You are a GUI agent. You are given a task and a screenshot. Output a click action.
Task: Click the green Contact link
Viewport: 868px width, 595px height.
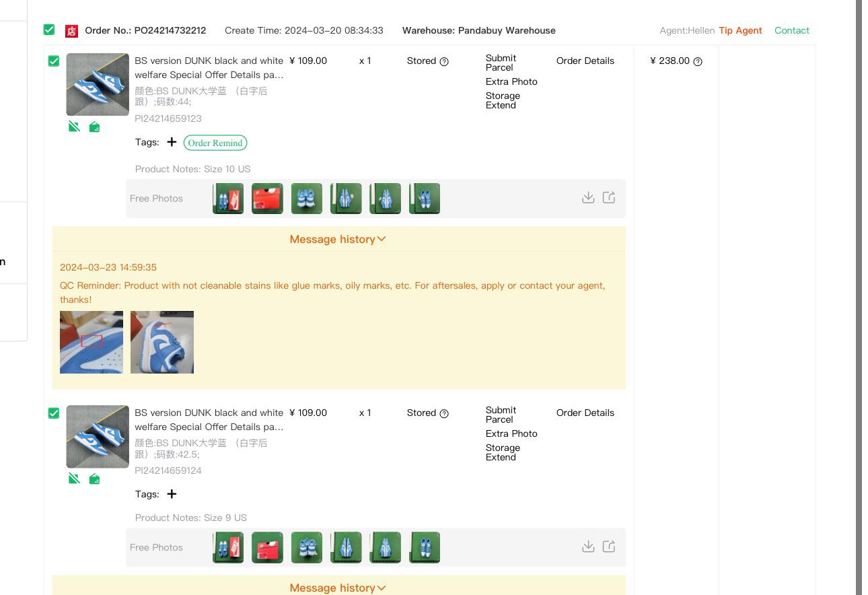tap(791, 30)
